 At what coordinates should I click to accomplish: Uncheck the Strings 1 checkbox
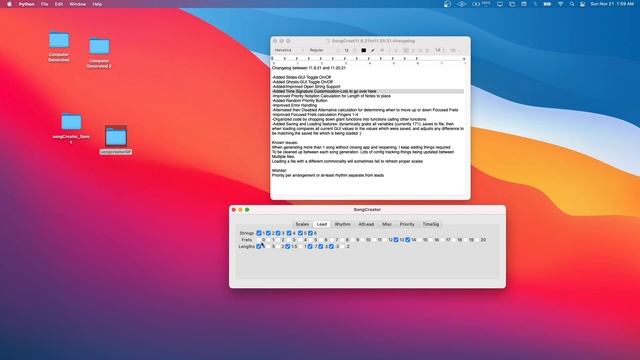pos(258,233)
